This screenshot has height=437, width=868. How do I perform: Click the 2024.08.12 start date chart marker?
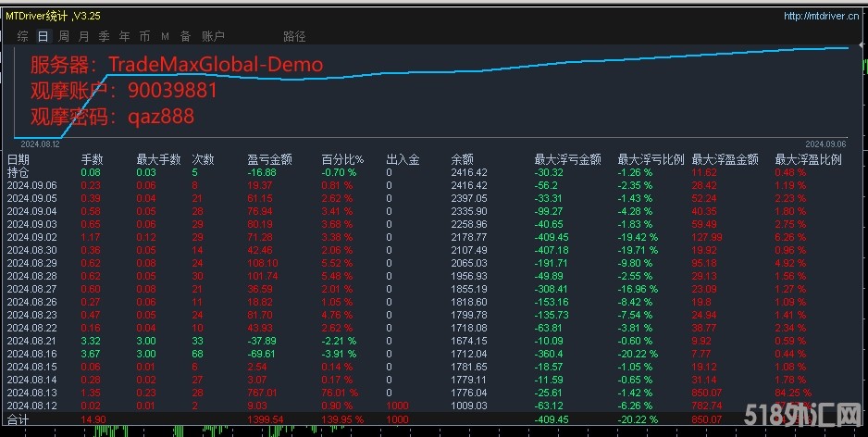(x=40, y=144)
